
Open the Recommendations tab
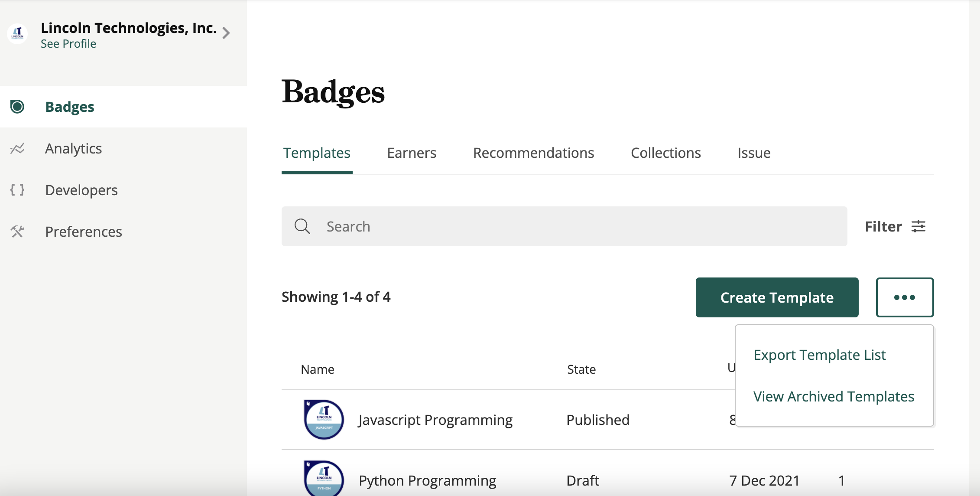(533, 153)
